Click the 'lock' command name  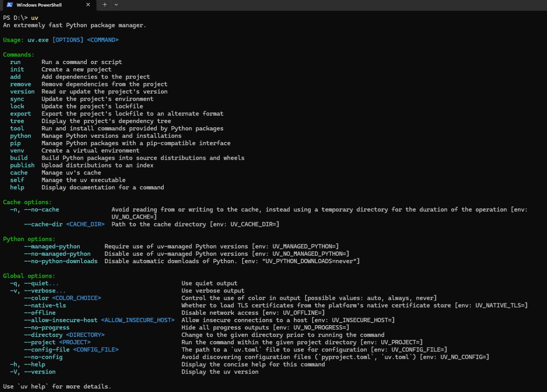(17, 107)
